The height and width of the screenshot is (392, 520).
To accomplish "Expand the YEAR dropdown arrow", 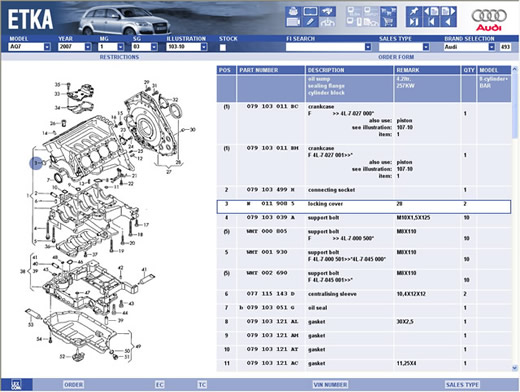I will [88, 47].
